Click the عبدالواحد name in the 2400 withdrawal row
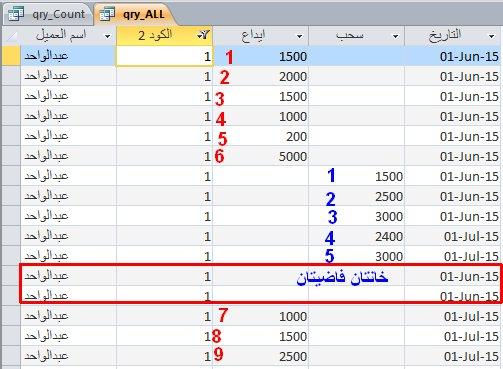The image size is (503, 369). tap(46, 236)
